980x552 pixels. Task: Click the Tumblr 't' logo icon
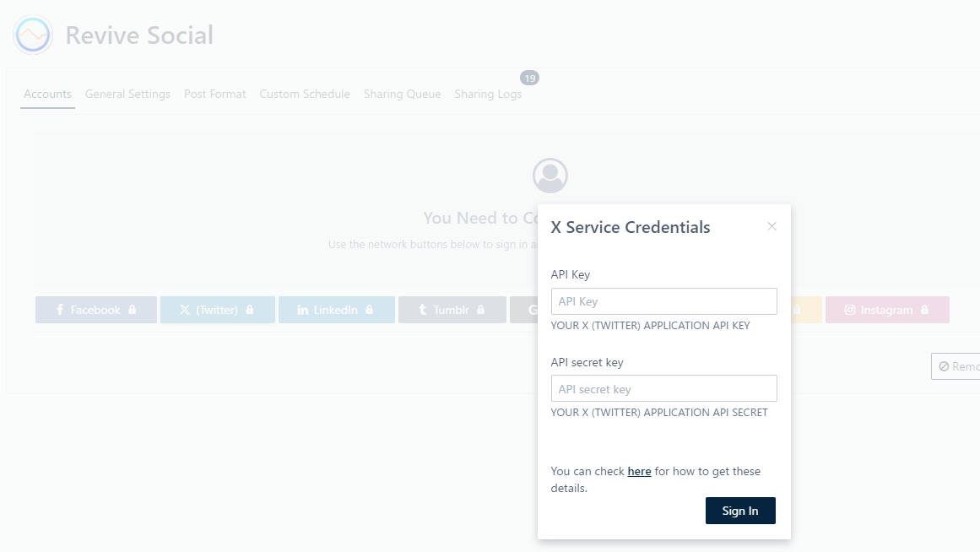[423, 310]
